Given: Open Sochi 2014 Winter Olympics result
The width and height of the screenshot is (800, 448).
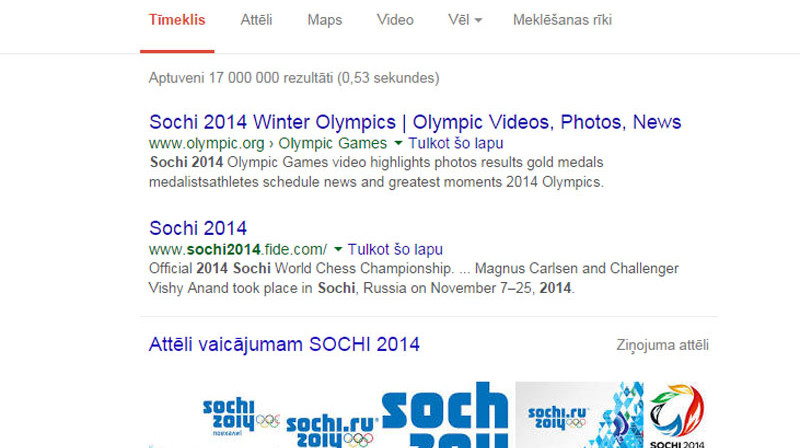Looking at the screenshot, I should pos(415,122).
